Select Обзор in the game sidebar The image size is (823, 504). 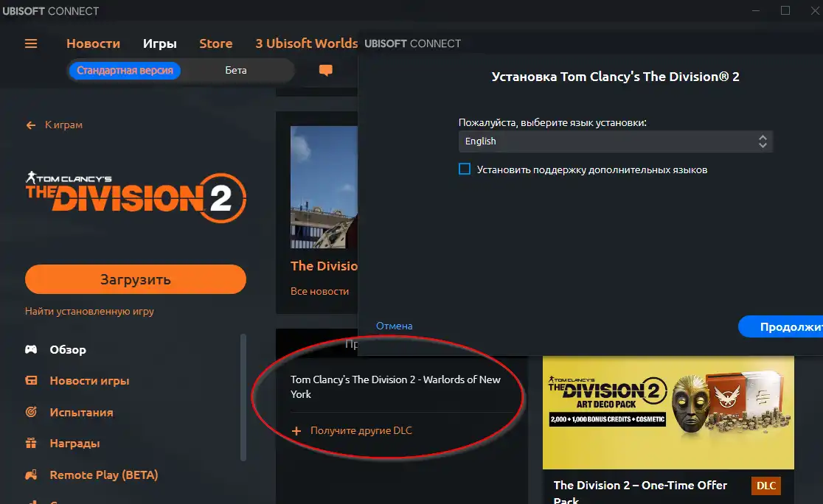coord(68,350)
